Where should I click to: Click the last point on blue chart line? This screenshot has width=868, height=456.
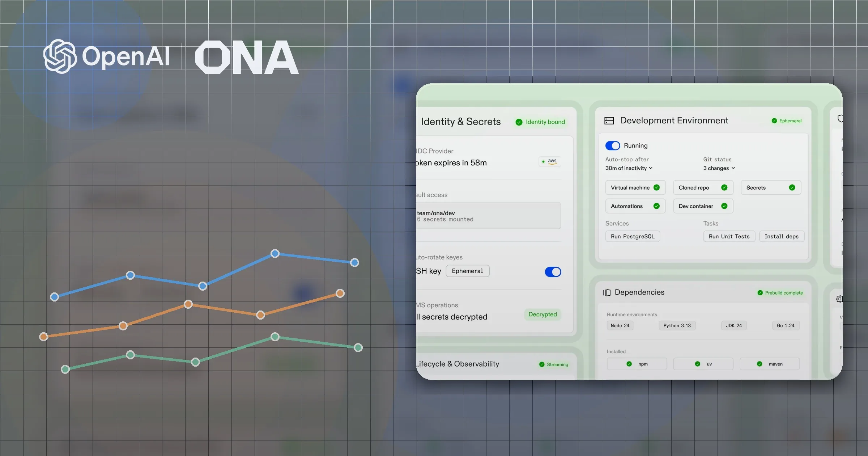(x=354, y=262)
